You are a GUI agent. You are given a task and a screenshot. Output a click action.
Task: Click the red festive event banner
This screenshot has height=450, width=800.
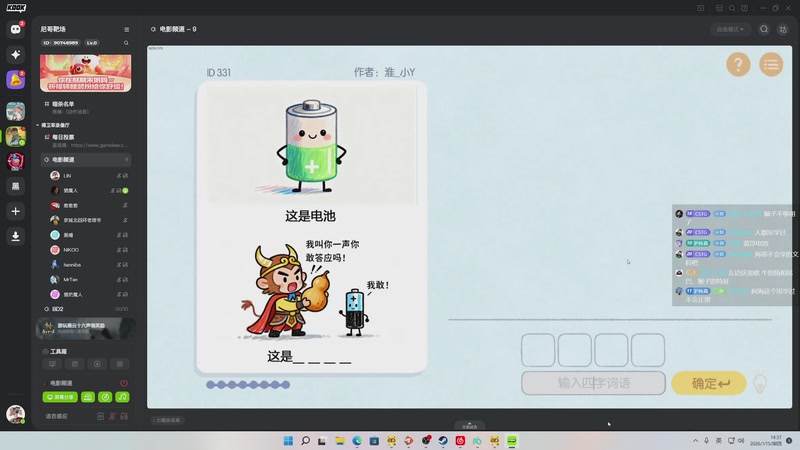pyautogui.click(x=85, y=73)
